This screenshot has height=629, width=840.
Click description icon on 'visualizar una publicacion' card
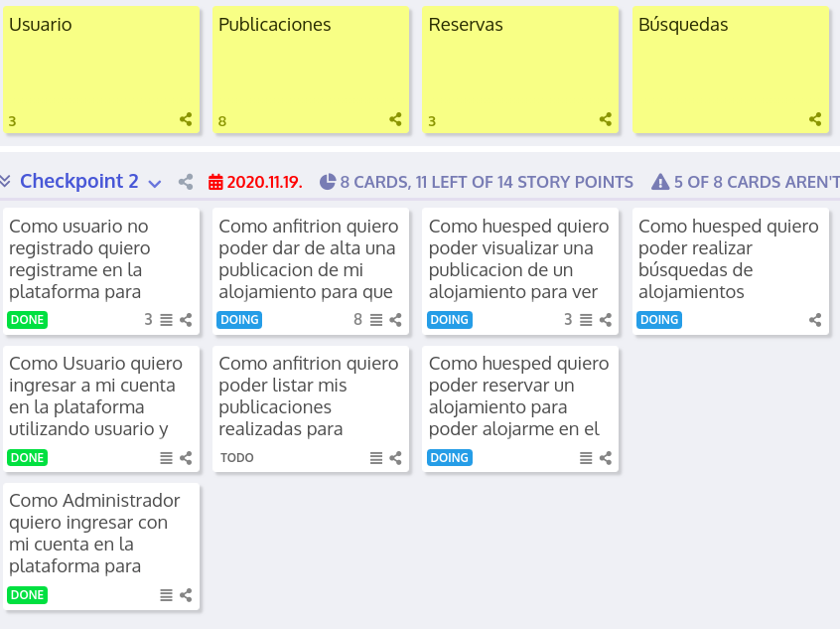(586, 320)
